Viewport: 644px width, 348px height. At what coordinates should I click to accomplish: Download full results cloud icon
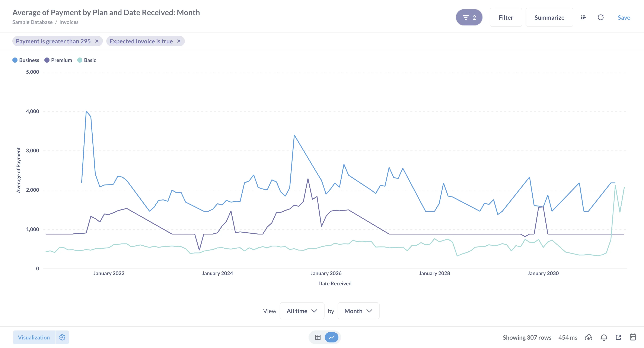coord(588,337)
